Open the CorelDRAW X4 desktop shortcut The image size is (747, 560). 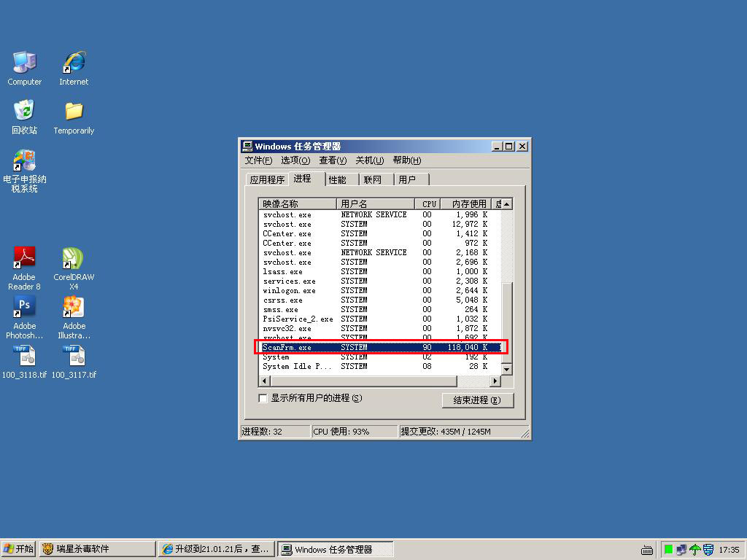(74, 260)
